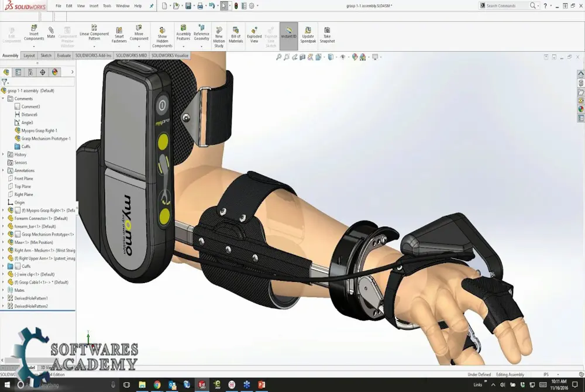Click the Zoom to Fit icon in the viewport toolbar
Image resolution: width=585 pixels, height=392 pixels.
click(278, 57)
